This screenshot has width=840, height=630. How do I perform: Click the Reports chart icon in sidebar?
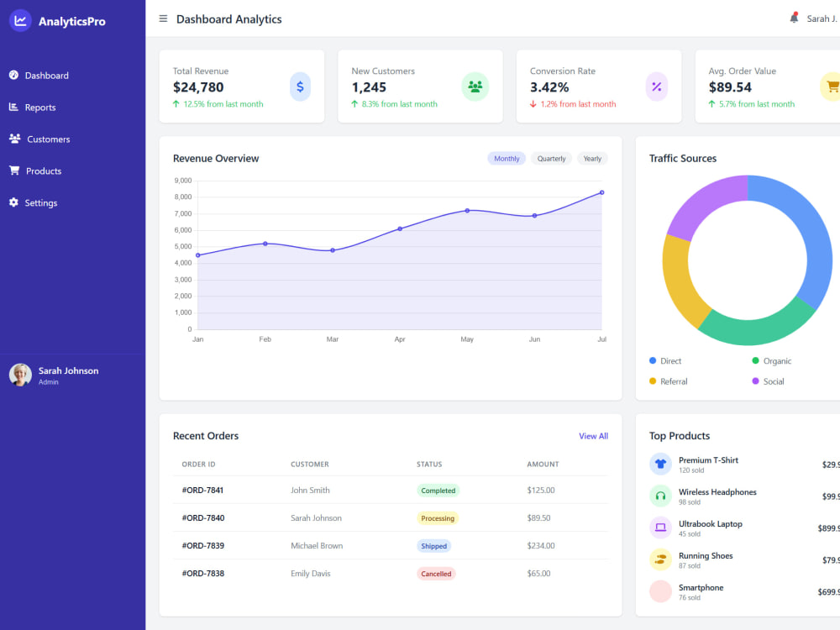coord(13,108)
